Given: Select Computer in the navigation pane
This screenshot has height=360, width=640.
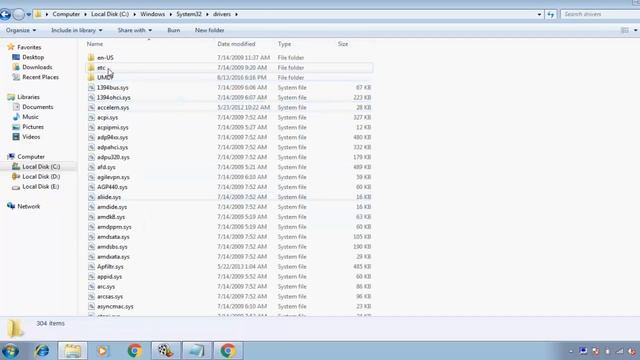Looking at the screenshot, I should pos(31,157).
